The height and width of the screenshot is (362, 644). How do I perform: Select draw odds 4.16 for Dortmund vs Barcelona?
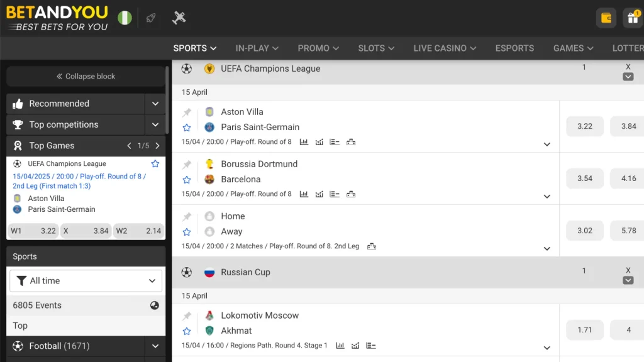click(x=628, y=178)
